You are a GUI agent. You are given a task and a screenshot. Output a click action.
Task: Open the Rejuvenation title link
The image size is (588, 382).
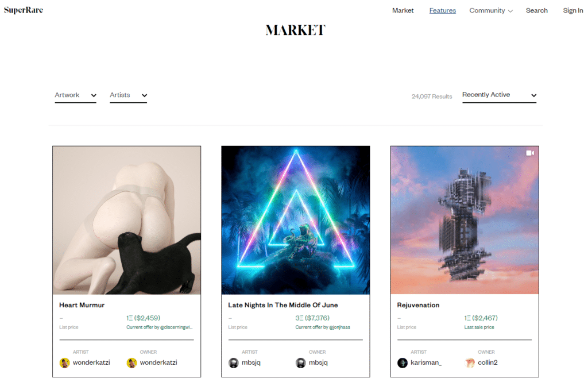pyautogui.click(x=418, y=305)
